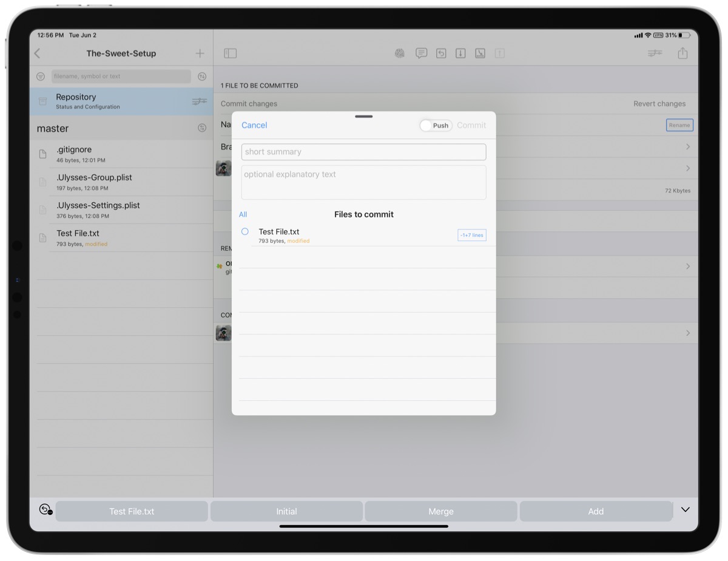Image resolution: width=728 pixels, height=561 pixels.
Task: Tap the plus icon beside The-Sweet-Setup title
Action: (200, 53)
